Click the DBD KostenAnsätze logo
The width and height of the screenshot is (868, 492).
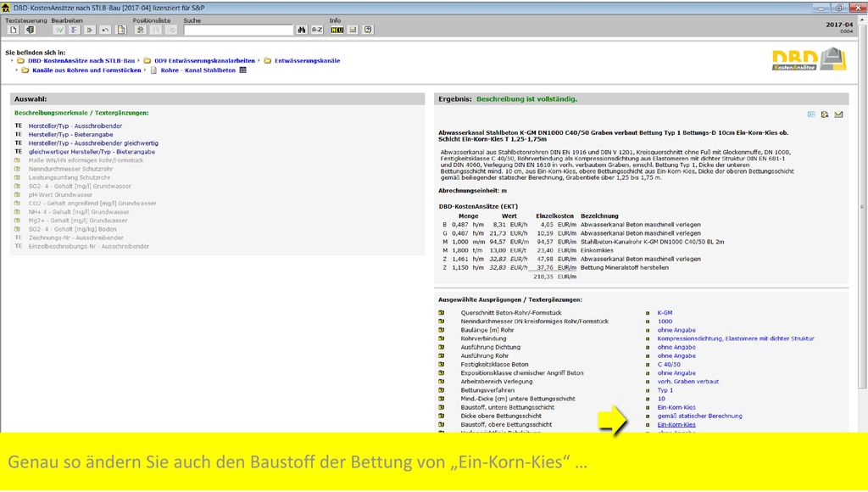coord(810,60)
